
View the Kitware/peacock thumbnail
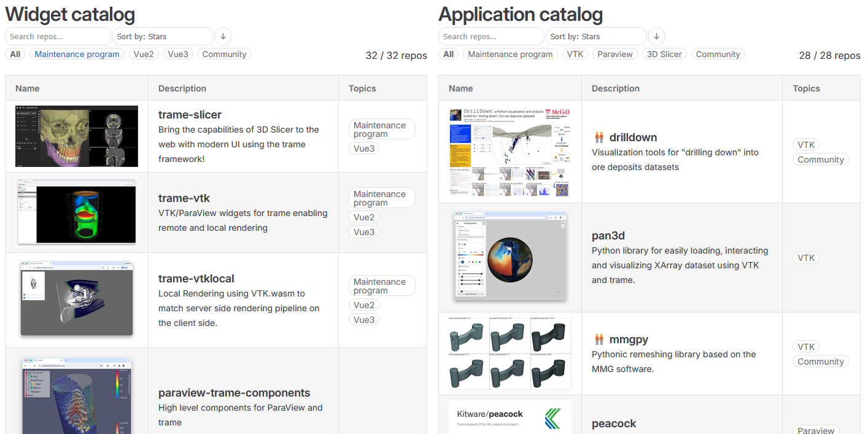tap(510, 417)
